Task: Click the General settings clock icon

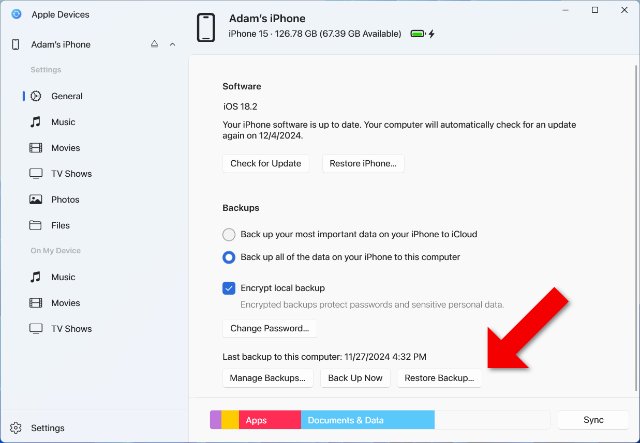Action: pos(36,96)
